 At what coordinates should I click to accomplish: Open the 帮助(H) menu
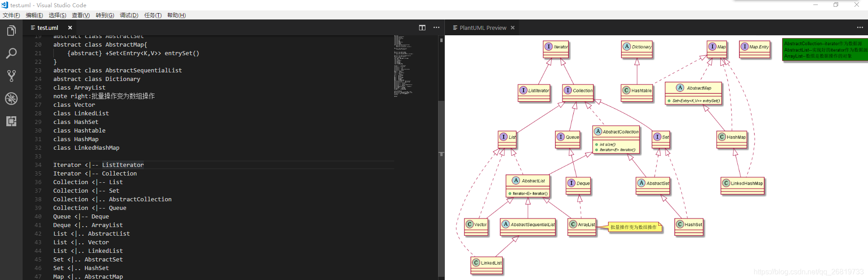(176, 15)
